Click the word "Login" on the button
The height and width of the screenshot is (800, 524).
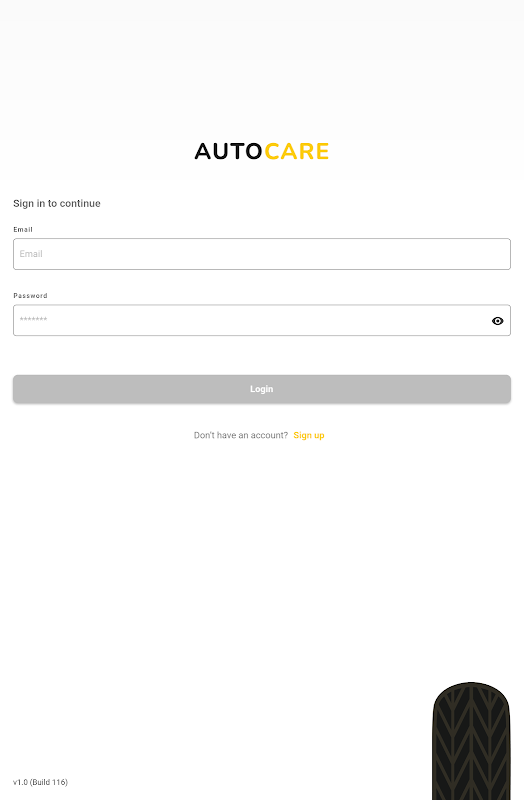[262, 389]
